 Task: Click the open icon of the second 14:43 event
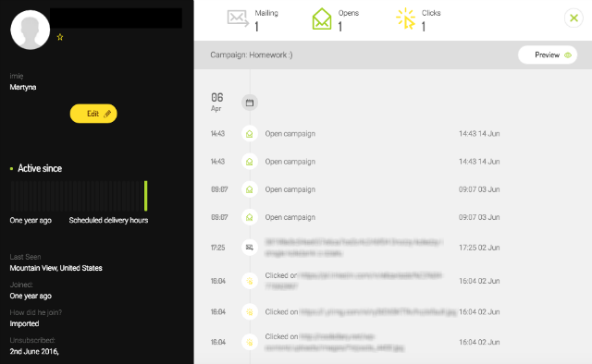pos(250,162)
